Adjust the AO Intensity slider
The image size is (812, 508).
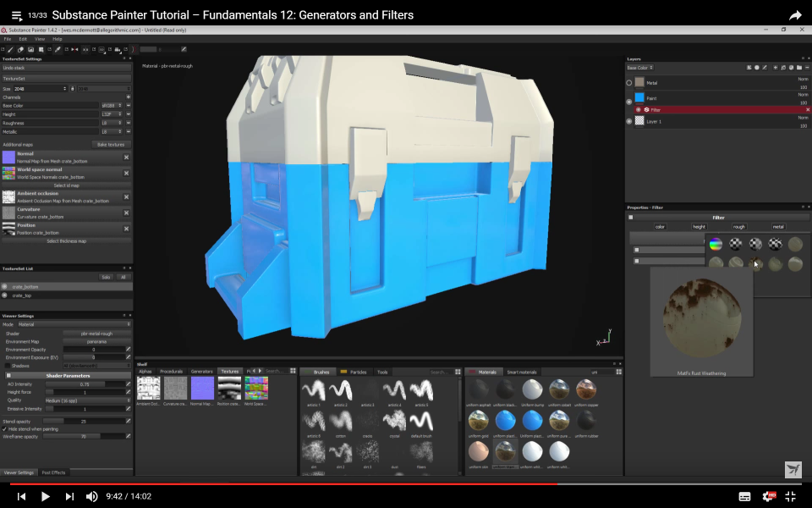click(x=85, y=384)
